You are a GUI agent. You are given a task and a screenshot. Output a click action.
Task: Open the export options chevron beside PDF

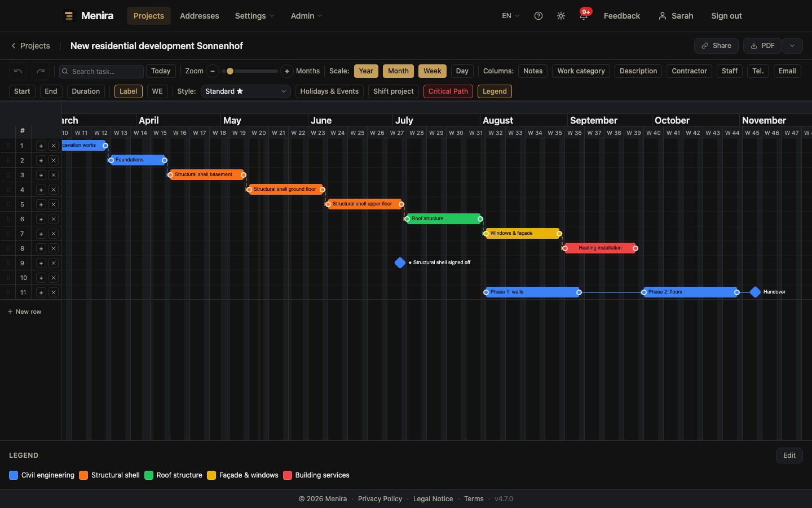click(792, 46)
